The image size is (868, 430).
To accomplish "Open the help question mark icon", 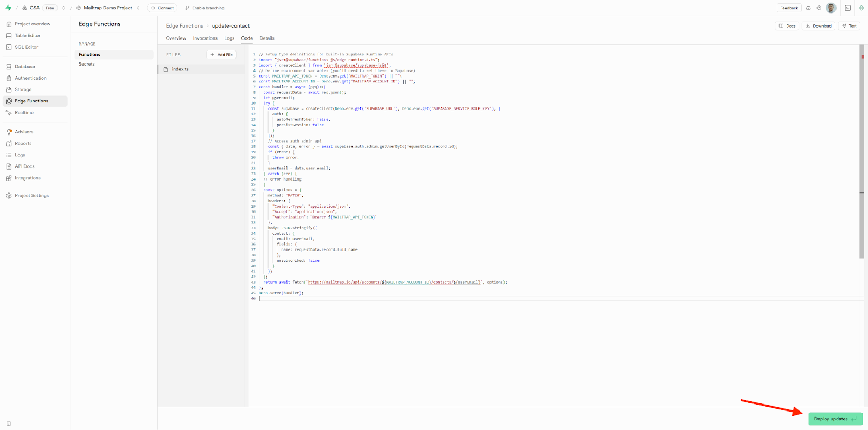I will (819, 8).
